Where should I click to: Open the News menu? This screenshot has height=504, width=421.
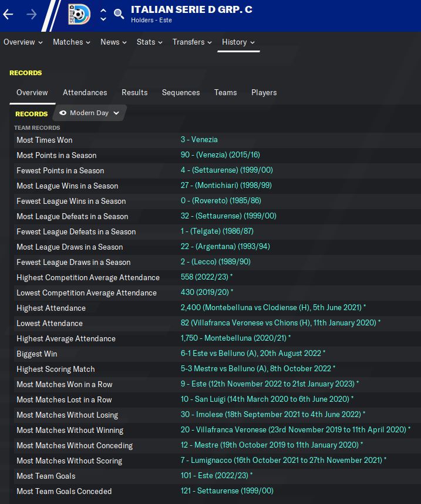click(113, 42)
